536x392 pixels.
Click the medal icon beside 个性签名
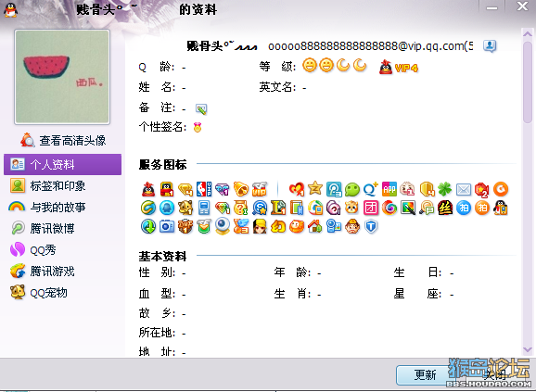pos(198,127)
